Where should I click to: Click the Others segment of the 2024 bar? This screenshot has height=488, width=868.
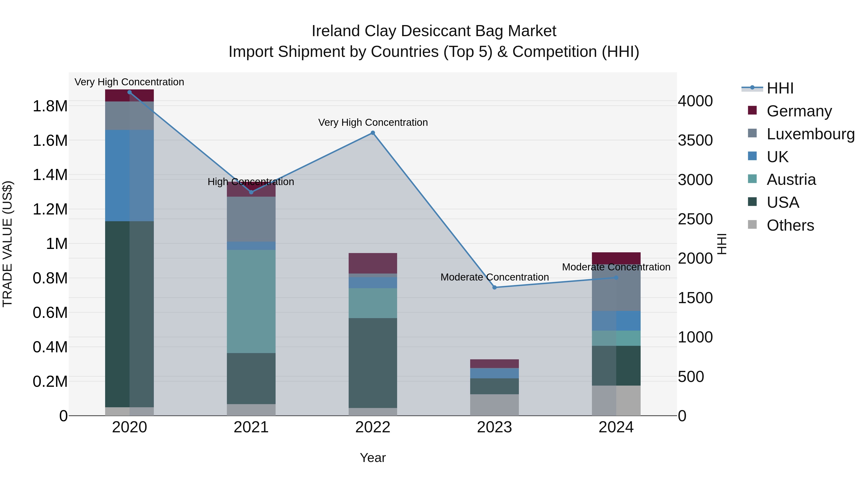tap(616, 401)
